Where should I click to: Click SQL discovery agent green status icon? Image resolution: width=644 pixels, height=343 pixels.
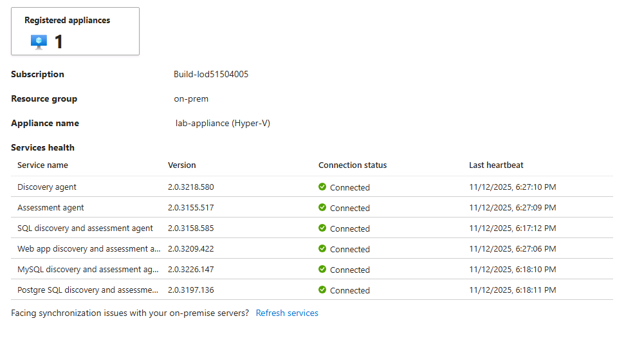(x=322, y=228)
